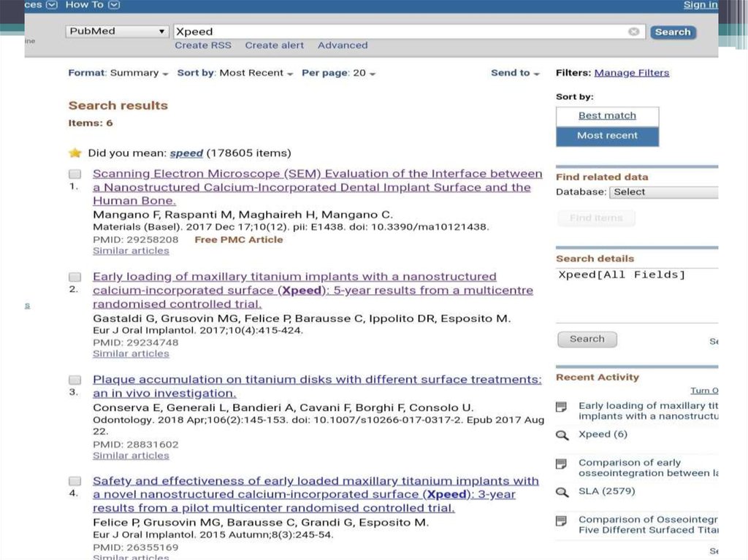This screenshot has width=748, height=560.
Task: Click document icon beside Comparison of Osseointegr Five Different
Action: click(562, 521)
